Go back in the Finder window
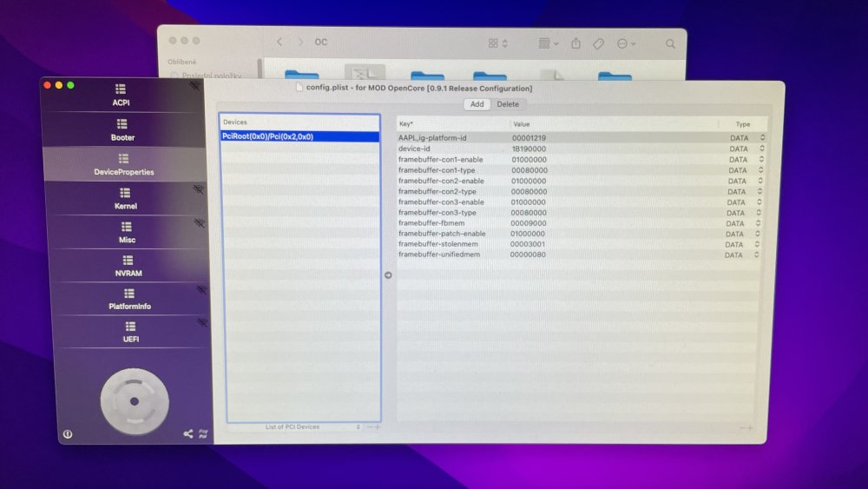The image size is (868, 489). click(x=279, y=42)
